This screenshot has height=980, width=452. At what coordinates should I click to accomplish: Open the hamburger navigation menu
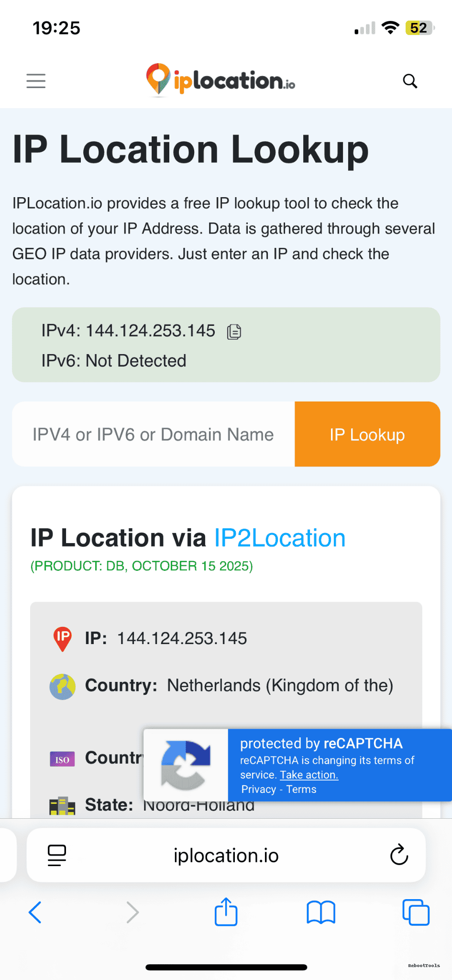coord(35,81)
